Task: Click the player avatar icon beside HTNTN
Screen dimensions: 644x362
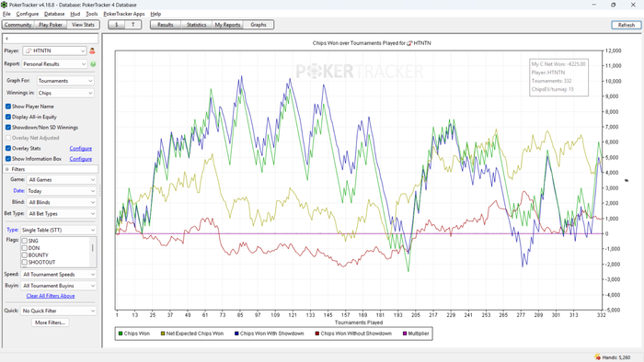Action: pyautogui.click(x=92, y=51)
